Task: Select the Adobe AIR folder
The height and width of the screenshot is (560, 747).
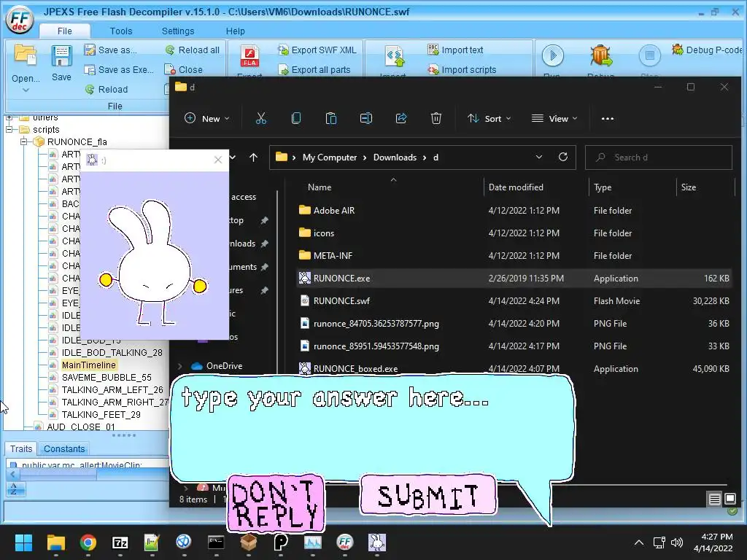Action: tap(514, 210)
